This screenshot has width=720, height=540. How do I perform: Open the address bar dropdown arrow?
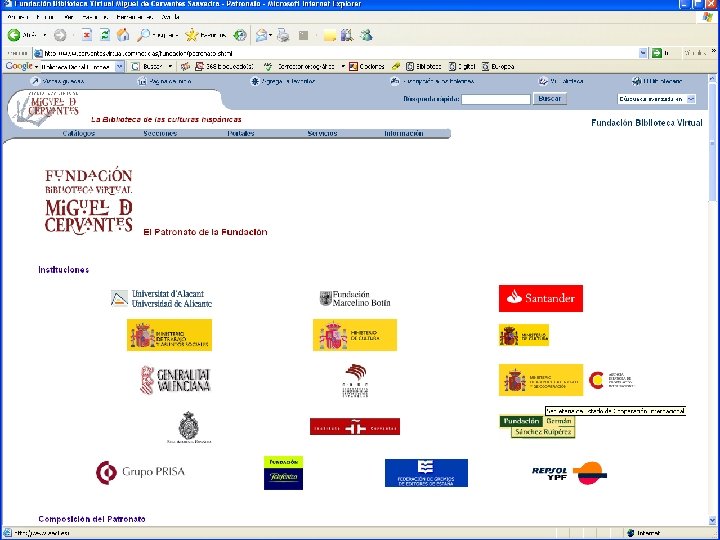click(643, 53)
